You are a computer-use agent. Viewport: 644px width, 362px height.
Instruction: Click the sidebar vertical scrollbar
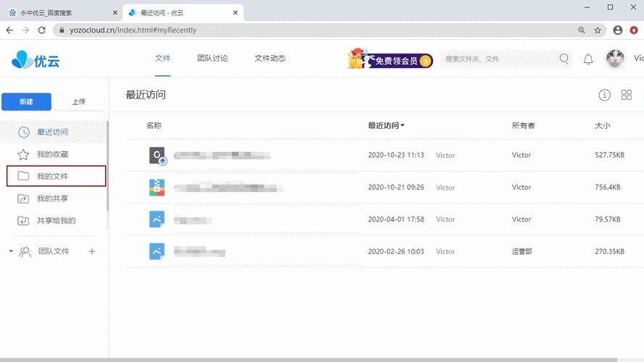[x=108, y=167]
